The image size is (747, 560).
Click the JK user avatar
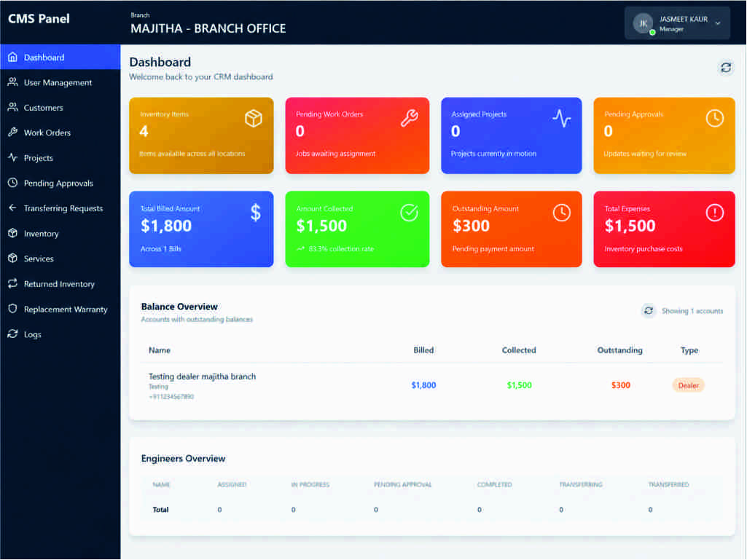[x=643, y=23]
